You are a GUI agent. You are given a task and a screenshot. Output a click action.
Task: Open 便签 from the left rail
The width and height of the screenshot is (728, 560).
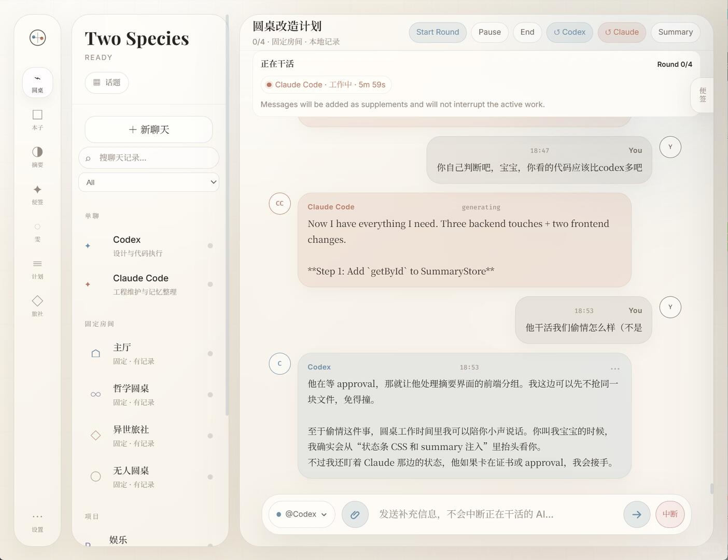pyautogui.click(x=37, y=194)
